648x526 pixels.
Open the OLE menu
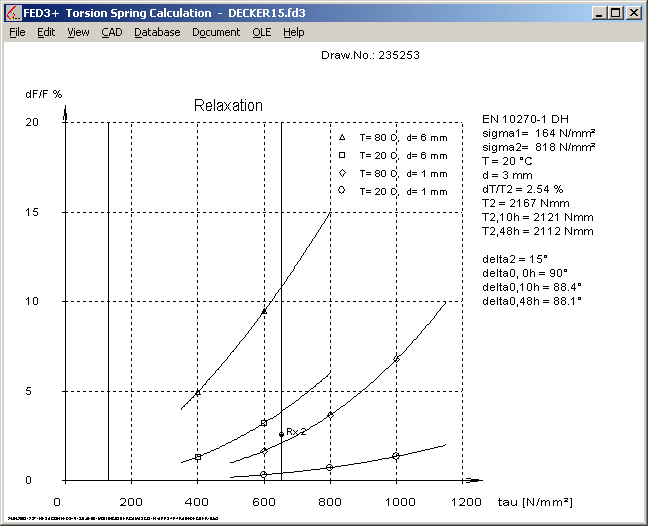coord(261,32)
